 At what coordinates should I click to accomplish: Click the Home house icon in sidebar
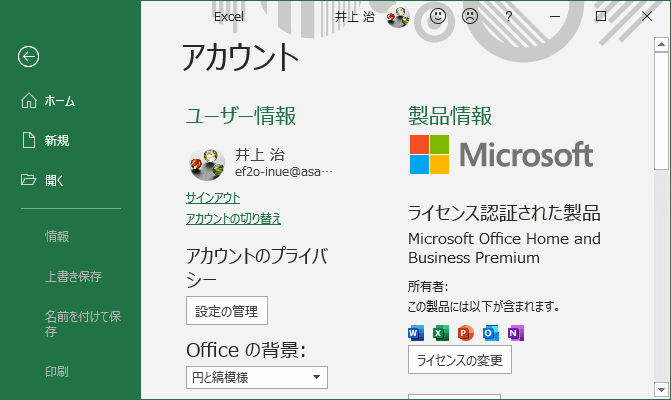pyautogui.click(x=29, y=101)
